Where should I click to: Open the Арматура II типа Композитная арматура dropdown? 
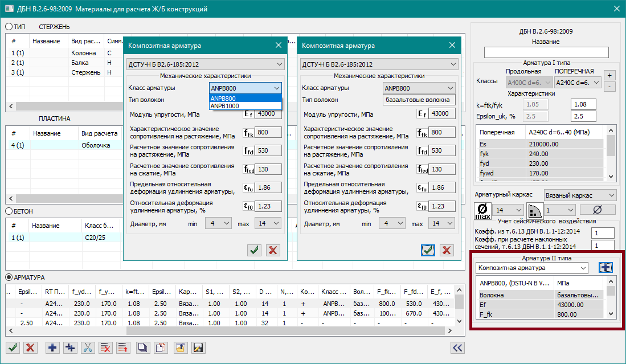click(532, 268)
